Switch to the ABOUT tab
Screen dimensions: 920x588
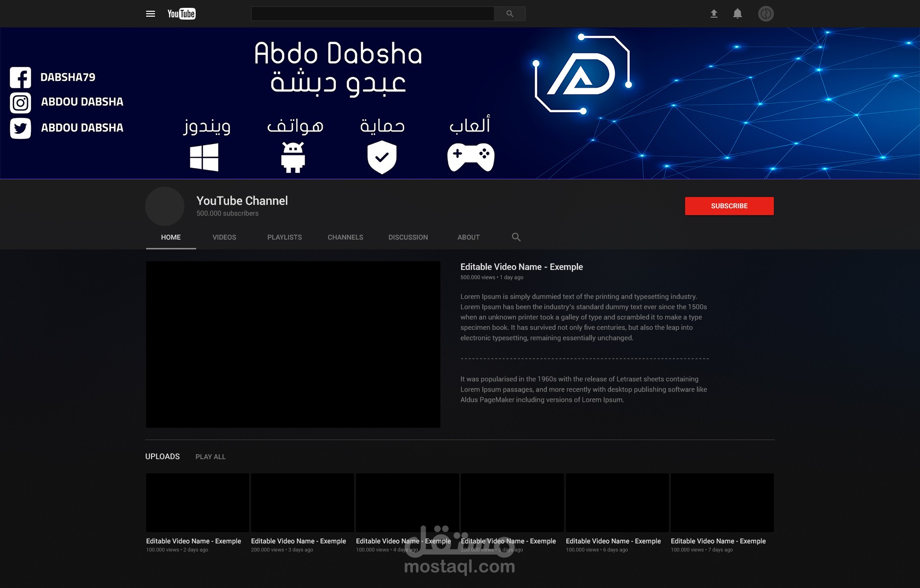468,237
